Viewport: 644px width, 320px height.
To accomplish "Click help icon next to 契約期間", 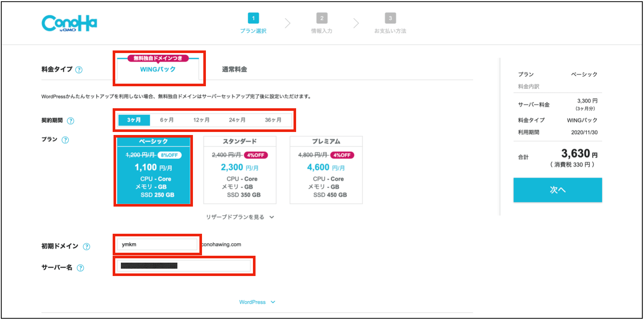I will (71, 121).
